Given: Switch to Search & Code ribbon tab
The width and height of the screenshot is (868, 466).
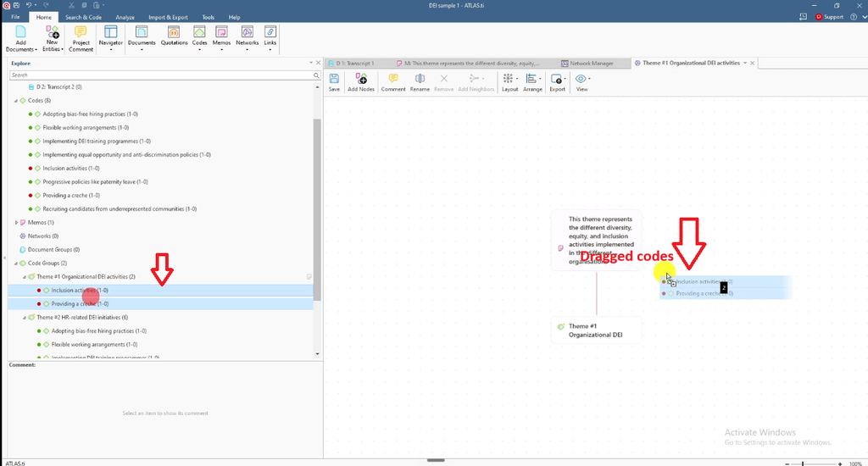Looking at the screenshot, I should click(83, 17).
